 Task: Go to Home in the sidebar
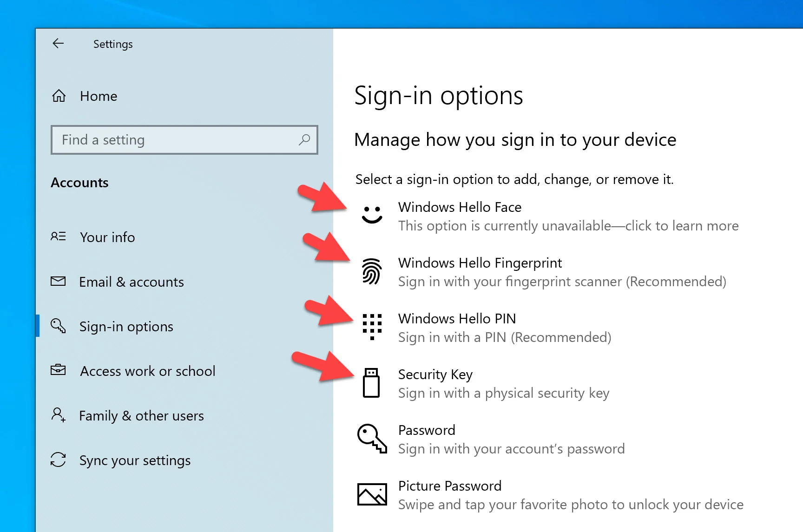pos(184,96)
